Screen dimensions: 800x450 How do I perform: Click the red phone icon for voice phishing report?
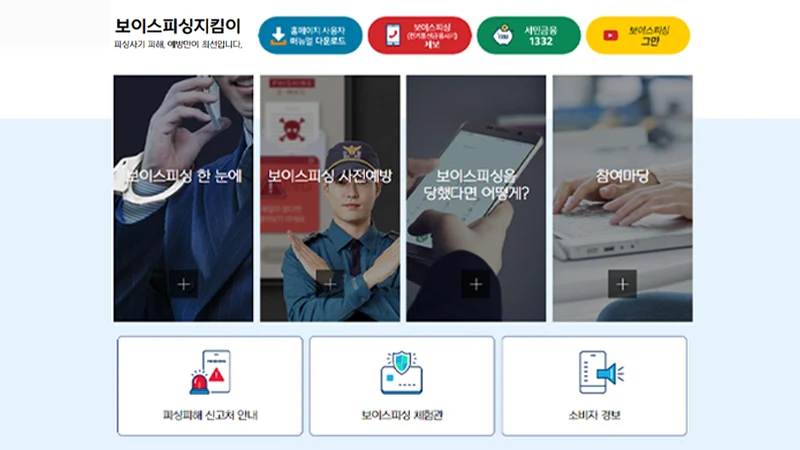(393, 35)
